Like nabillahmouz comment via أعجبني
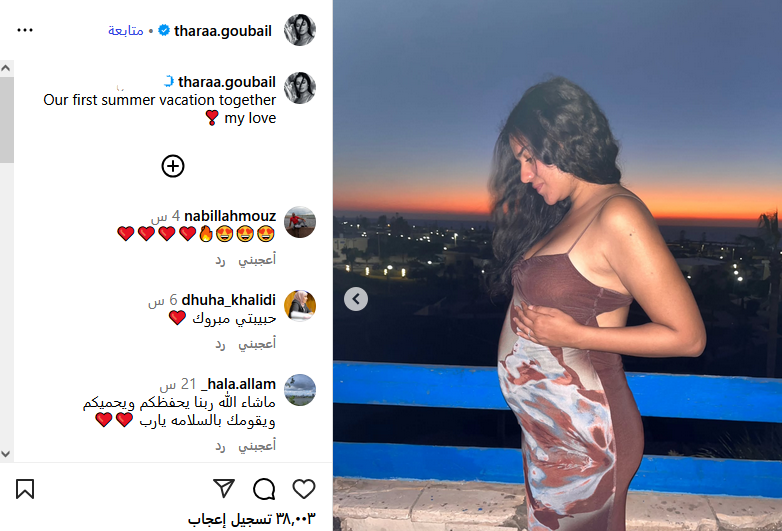This screenshot has width=782, height=531. point(257,260)
